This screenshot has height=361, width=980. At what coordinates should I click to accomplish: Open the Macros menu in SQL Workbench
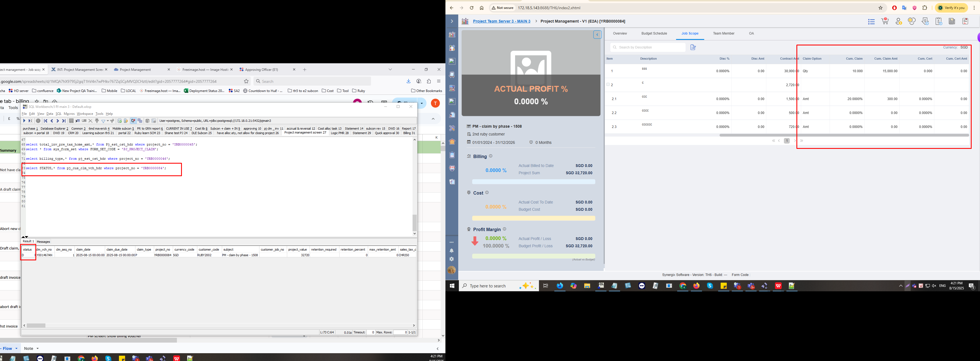click(69, 114)
